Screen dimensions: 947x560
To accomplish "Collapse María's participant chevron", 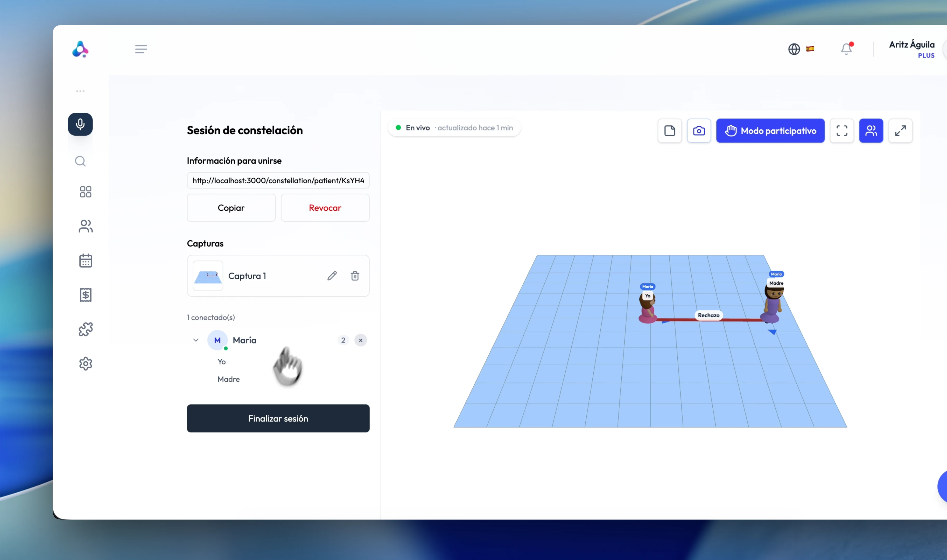I will click(x=196, y=340).
